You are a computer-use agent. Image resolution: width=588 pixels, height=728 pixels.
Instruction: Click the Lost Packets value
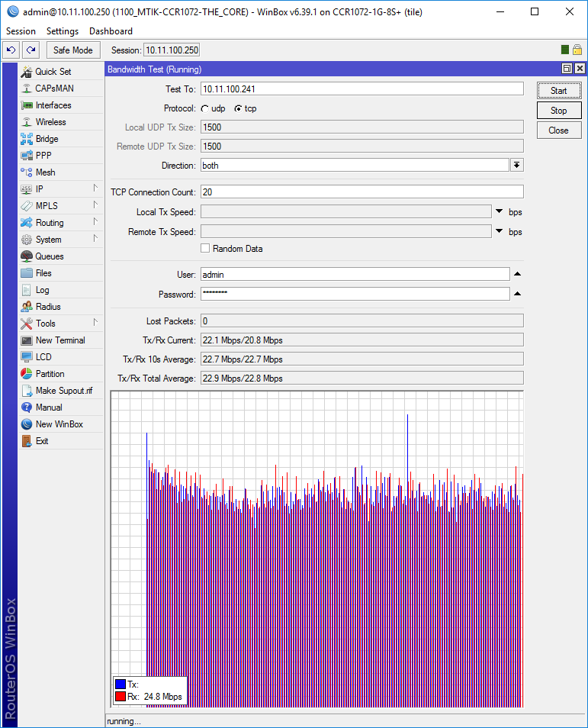click(362, 321)
